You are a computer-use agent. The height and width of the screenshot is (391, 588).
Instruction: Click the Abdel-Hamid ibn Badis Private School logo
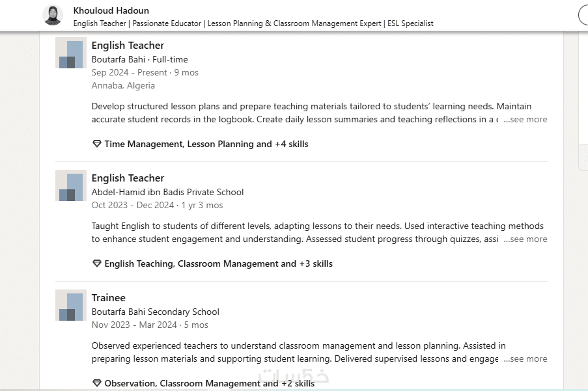70,186
